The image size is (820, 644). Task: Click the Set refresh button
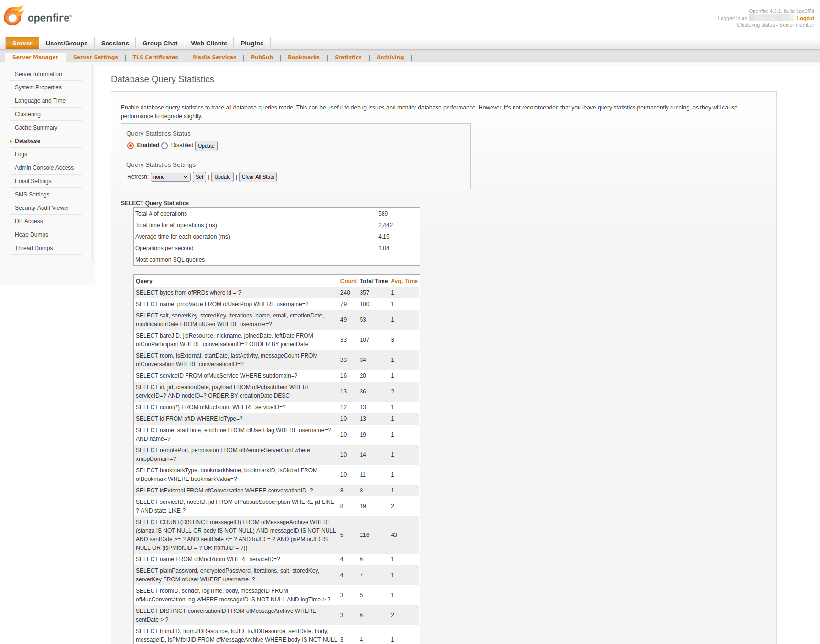click(199, 177)
